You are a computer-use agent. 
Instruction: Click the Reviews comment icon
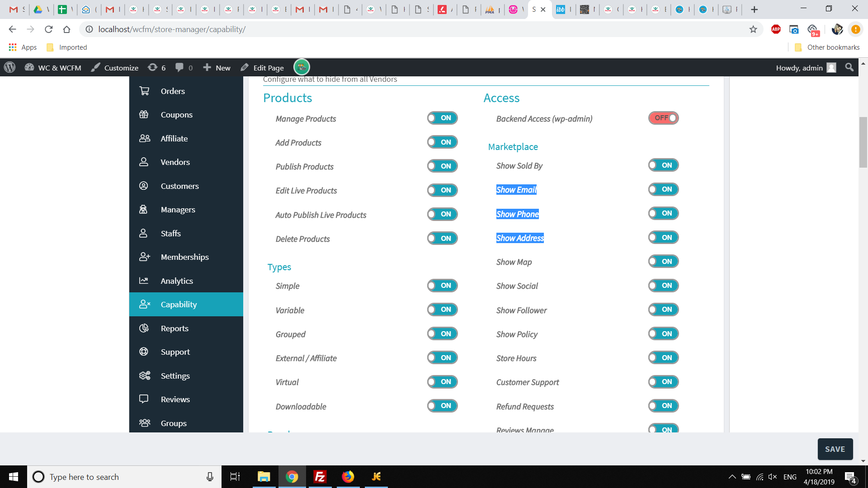click(x=144, y=399)
